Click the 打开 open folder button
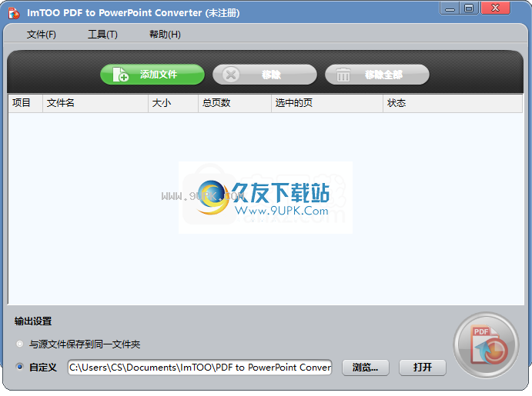Viewport: 532px width, 396px height. 423,368
